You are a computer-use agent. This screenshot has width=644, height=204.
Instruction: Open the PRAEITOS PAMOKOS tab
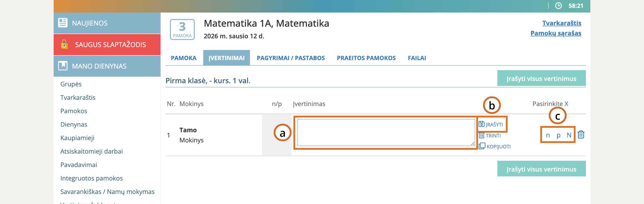pyautogui.click(x=366, y=58)
